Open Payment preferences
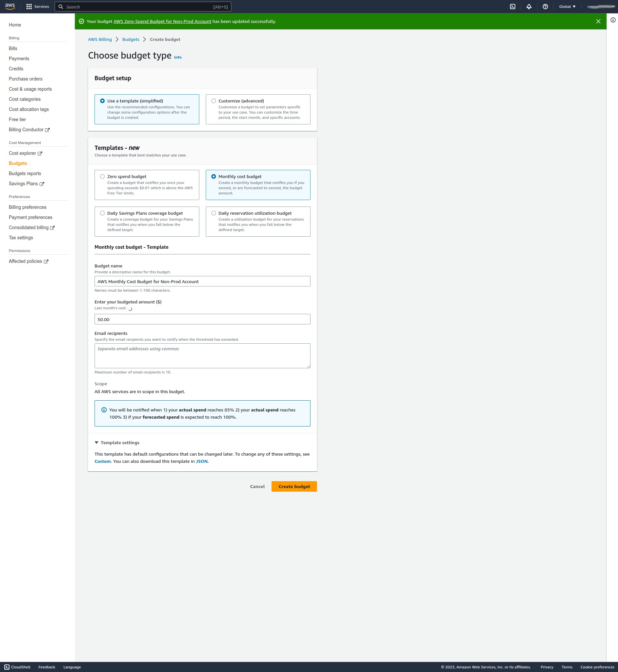Image resolution: width=618 pixels, height=672 pixels. point(30,217)
